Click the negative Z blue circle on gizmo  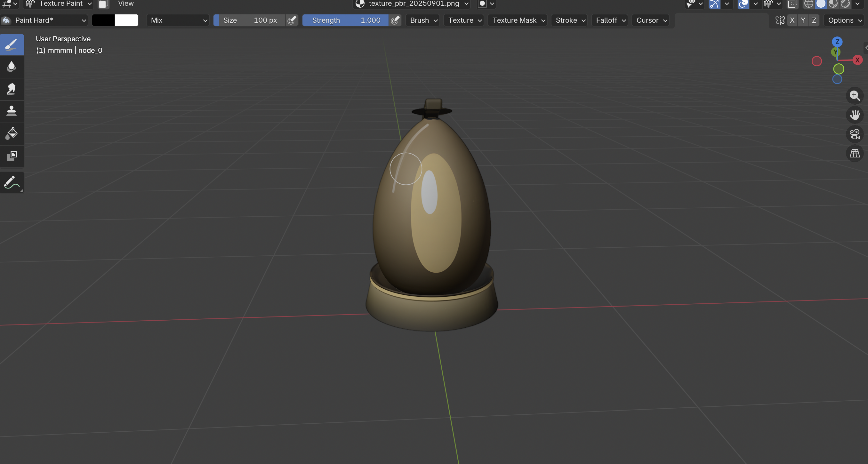point(837,79)
